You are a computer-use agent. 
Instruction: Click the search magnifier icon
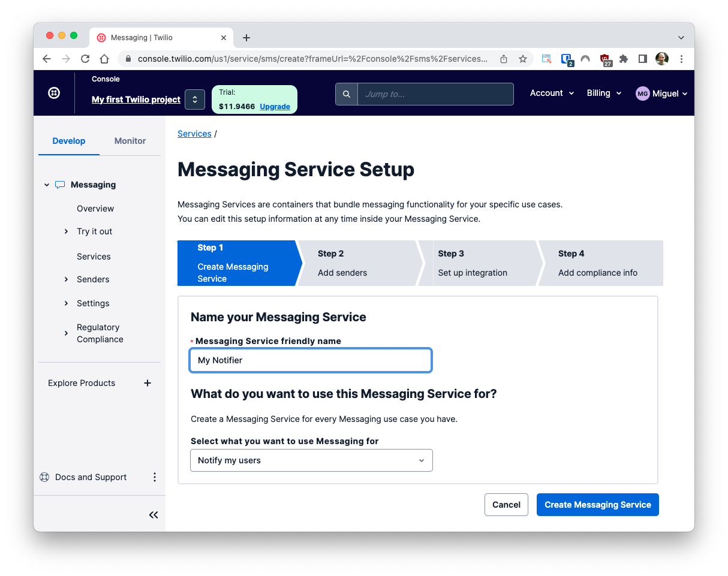point(347,94)
